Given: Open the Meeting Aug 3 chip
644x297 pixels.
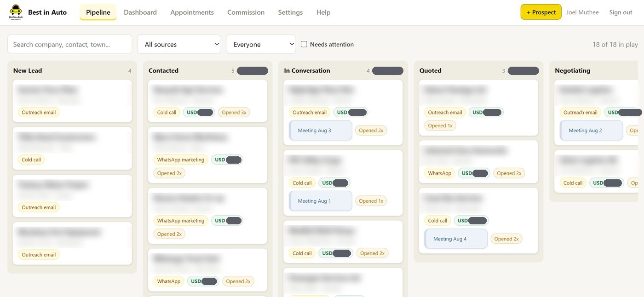Looking at the screenshot, I should [x=321, y=131].
